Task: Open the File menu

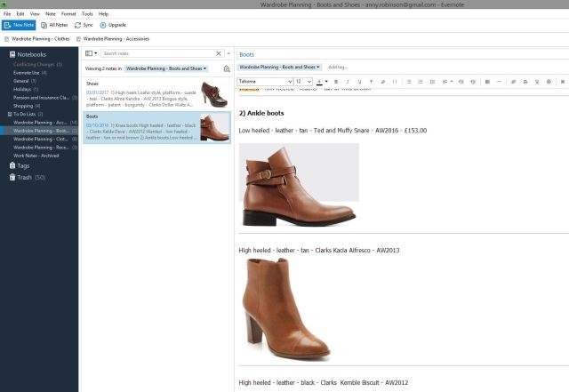Action: coord(7,14)
